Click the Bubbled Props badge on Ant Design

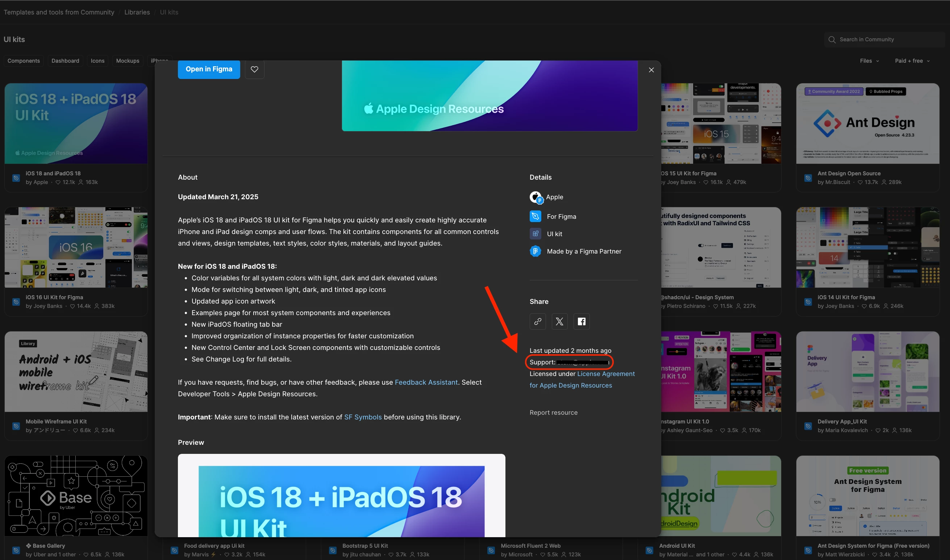click(x=886, y=91)
